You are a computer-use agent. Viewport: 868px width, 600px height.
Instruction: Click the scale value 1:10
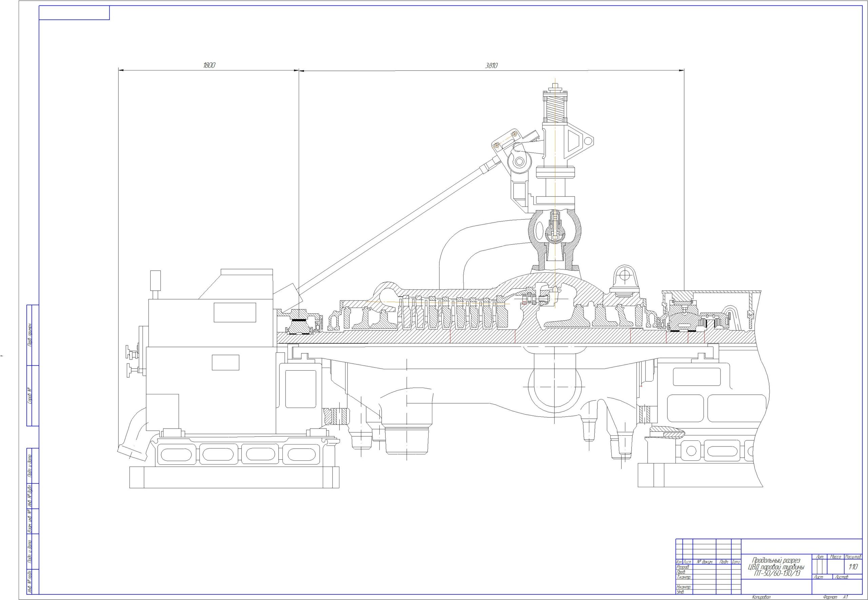(853, 567)
